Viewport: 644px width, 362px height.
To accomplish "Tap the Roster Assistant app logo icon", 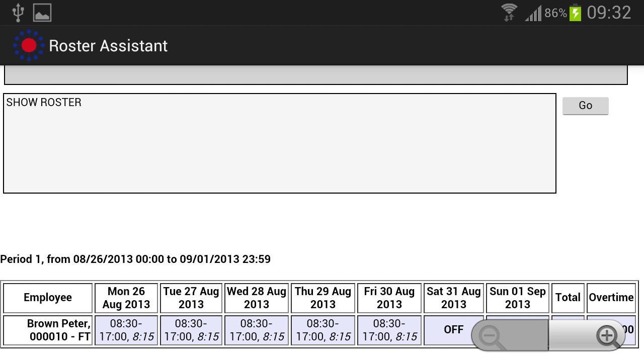I will [x=29, y=46].
